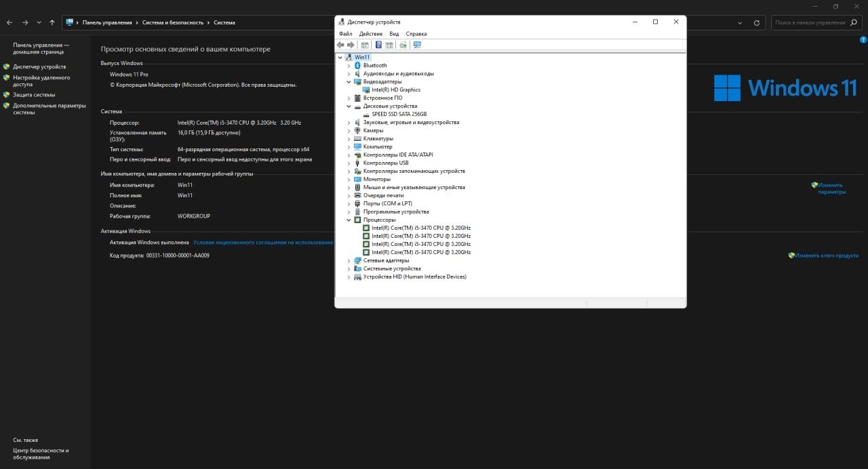Click the blue question mark Help icon
Viewport: 868px width, 469px height.
pos(378,45)
